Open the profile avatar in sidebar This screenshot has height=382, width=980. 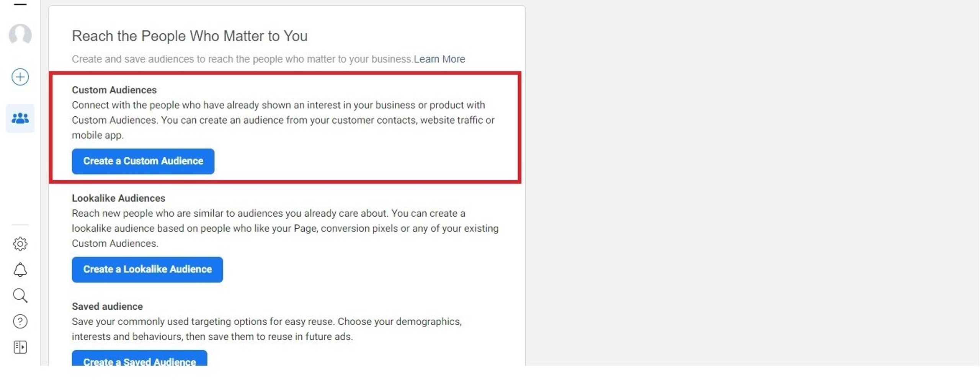coord(20,35)
